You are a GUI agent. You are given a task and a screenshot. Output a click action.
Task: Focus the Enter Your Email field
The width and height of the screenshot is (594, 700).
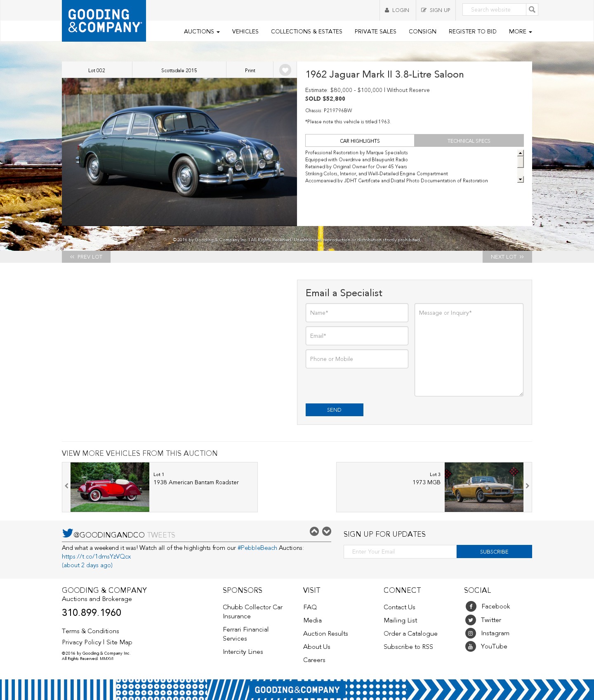point(400,552)
